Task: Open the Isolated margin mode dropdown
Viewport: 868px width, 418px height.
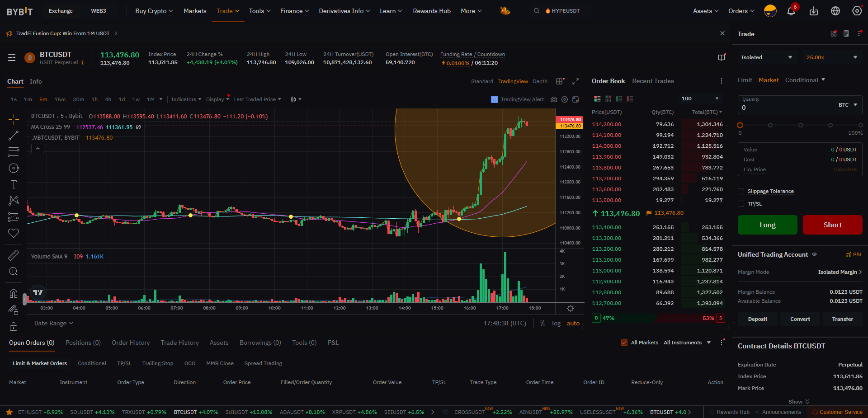Action: (767, 57)
